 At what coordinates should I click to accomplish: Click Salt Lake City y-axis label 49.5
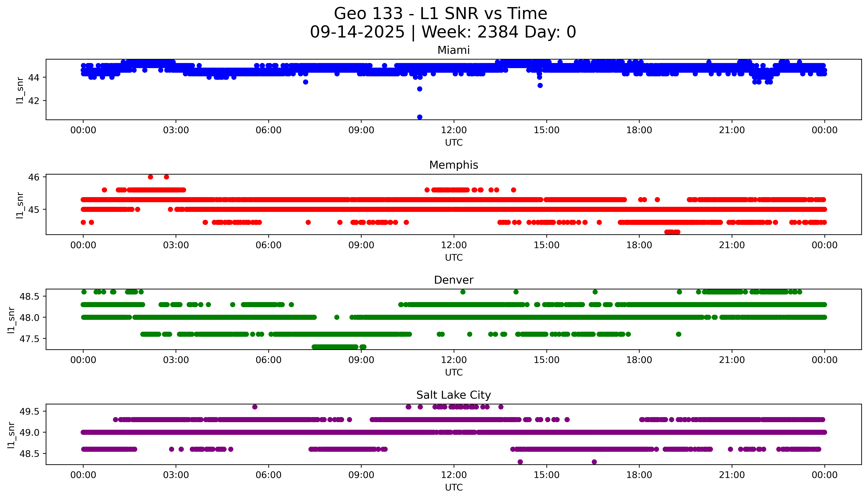[29, 411]
